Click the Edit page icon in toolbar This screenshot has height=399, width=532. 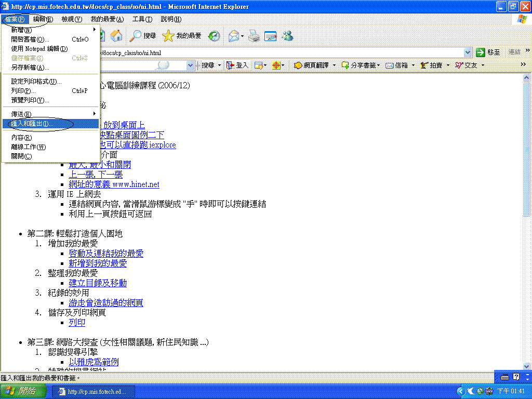270,36
